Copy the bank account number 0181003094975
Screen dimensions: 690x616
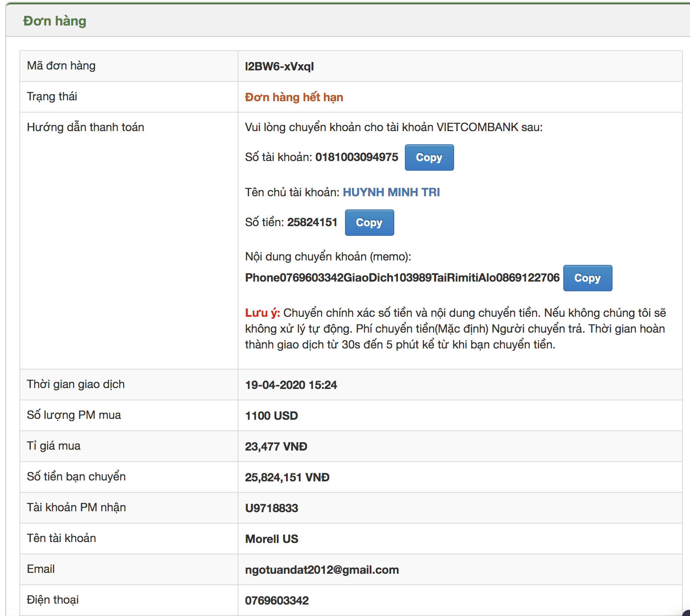coord(429,158)
